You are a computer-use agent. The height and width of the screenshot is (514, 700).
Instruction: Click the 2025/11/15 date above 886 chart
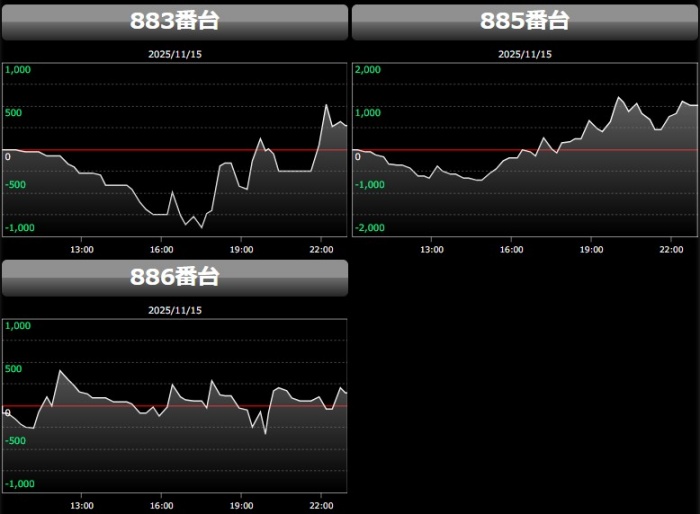[x=175, y=310]
